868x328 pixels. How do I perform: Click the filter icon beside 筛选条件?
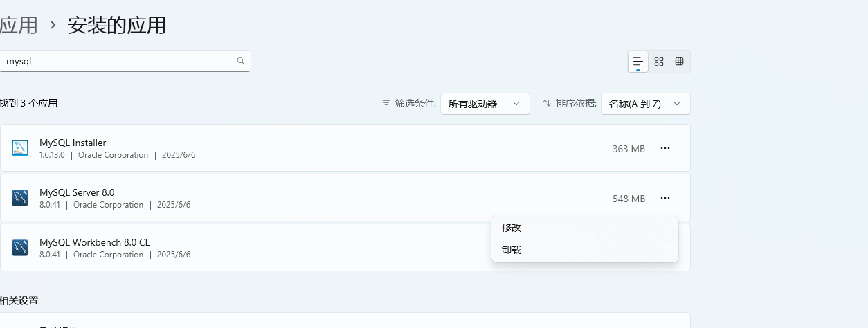[386, 103]
